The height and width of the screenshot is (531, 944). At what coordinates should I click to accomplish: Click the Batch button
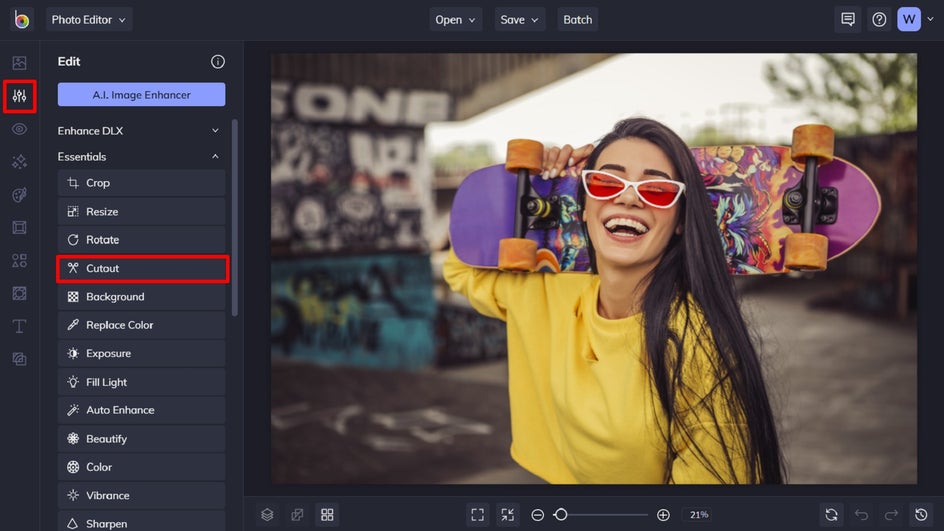coord(578,19)
